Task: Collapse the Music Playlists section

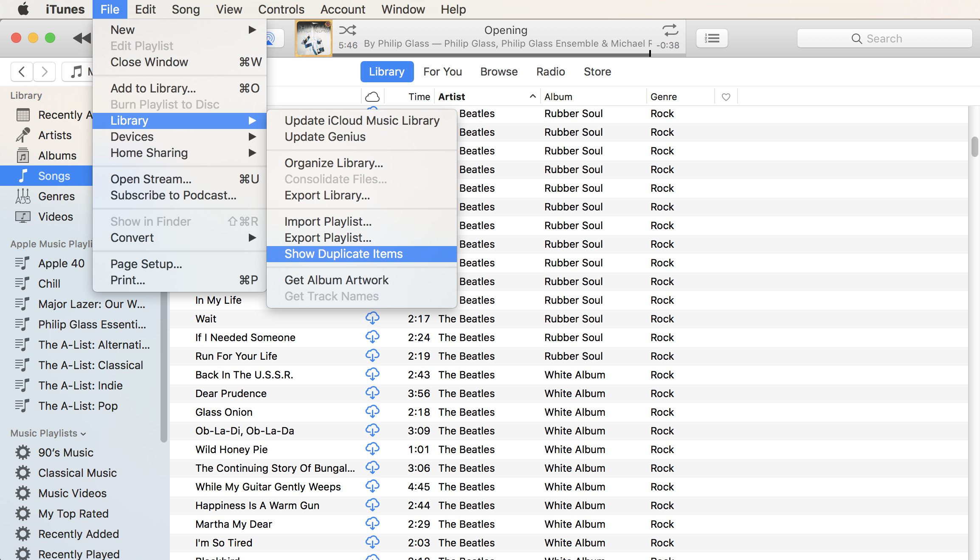Action: pyautogui.click(x=83, y=433)
